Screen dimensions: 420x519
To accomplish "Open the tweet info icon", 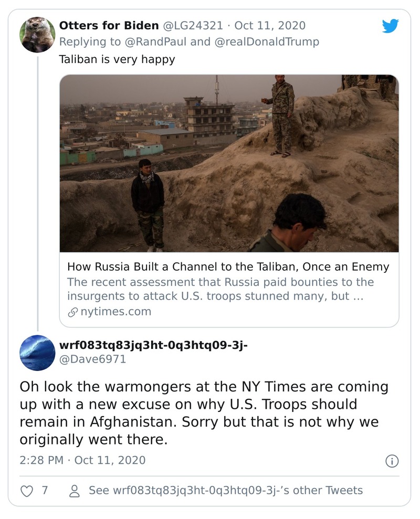I will (x=392, y=461).
